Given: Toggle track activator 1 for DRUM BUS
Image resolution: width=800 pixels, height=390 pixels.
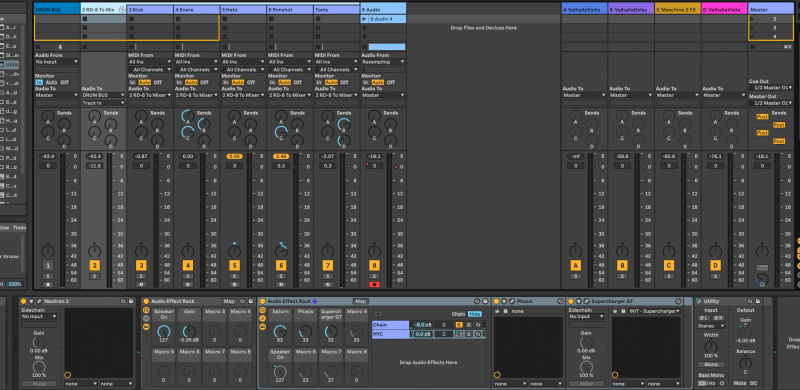Looking at the screenshot, I should click(x=48, y=265).
